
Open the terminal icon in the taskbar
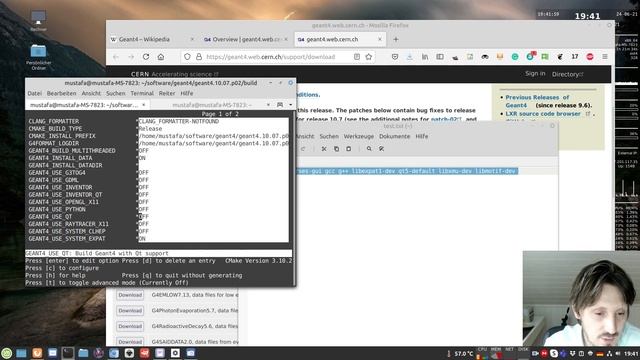click(x=68, y=353)
